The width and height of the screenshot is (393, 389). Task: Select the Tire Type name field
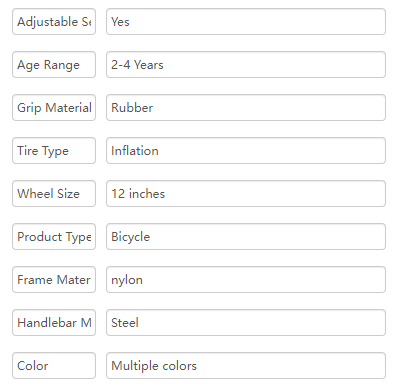[54, 151]
